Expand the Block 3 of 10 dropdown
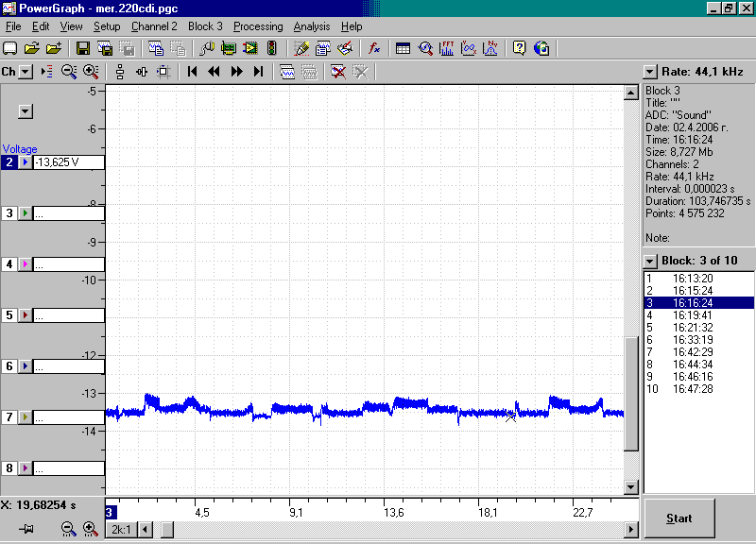Screen dimensions: 756x544 (x=650, y=262)
